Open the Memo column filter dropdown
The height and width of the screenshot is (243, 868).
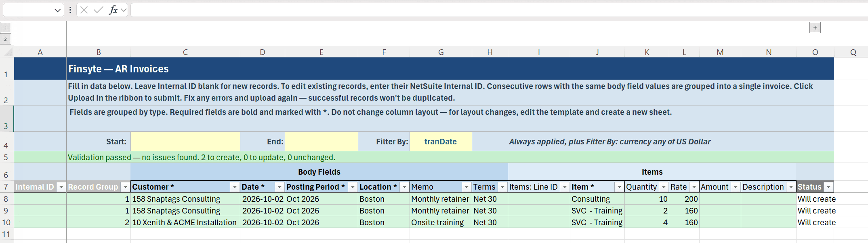pyautogui.click(x=467, y=187)
